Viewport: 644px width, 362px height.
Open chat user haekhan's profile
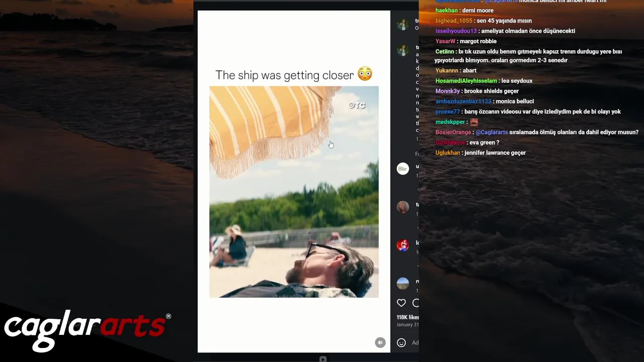click(x=446, y=11)
